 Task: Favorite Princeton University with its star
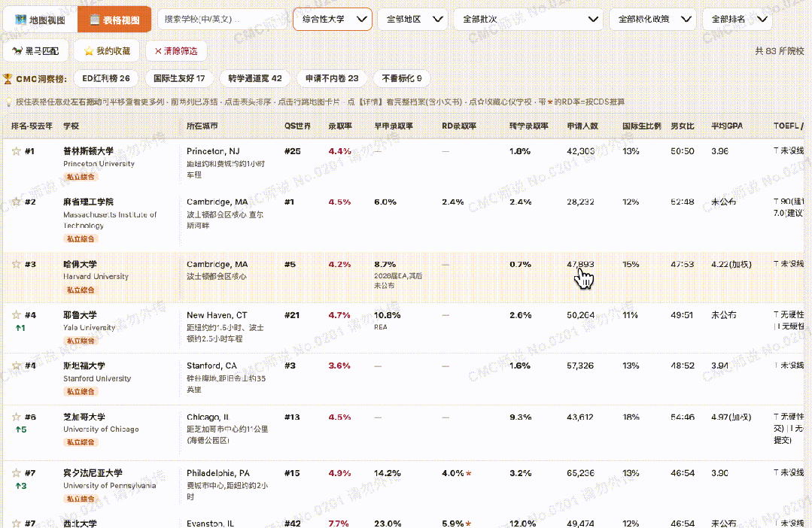click(16, 151)
